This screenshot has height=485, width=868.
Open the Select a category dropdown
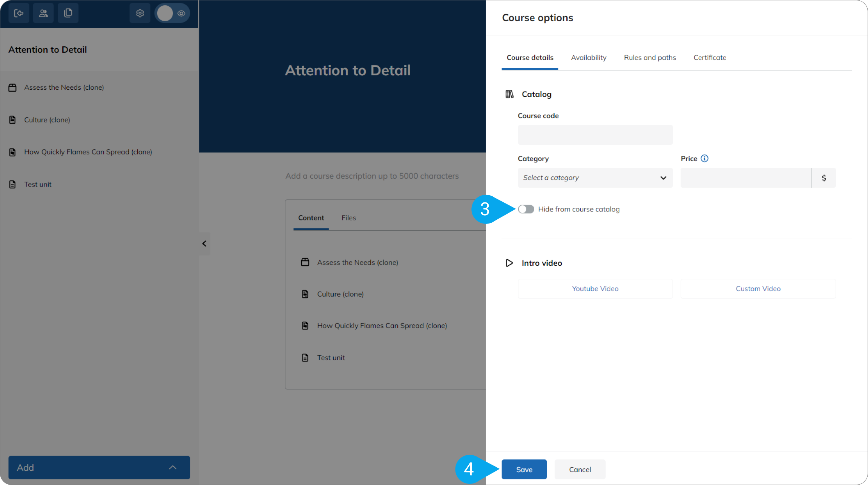(595, 178)
